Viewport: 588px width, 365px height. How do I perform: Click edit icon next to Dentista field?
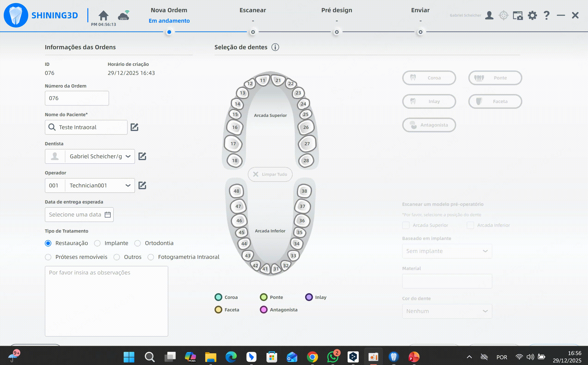(x=142, y=156)
